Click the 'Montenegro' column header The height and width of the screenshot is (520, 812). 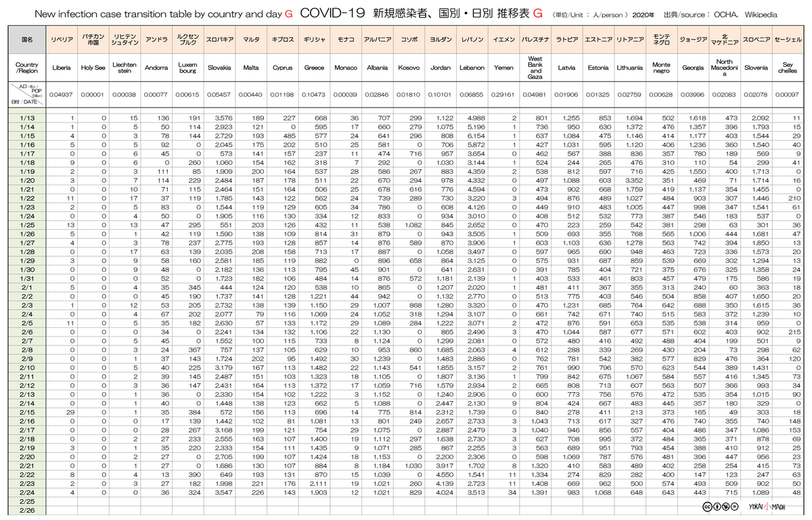coord(661,68)
